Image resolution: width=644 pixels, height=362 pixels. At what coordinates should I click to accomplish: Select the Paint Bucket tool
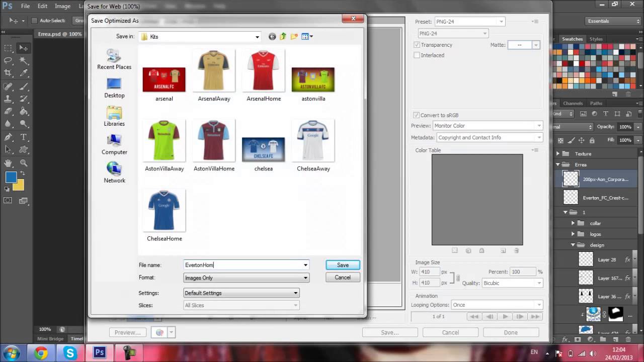pos(24,112)
